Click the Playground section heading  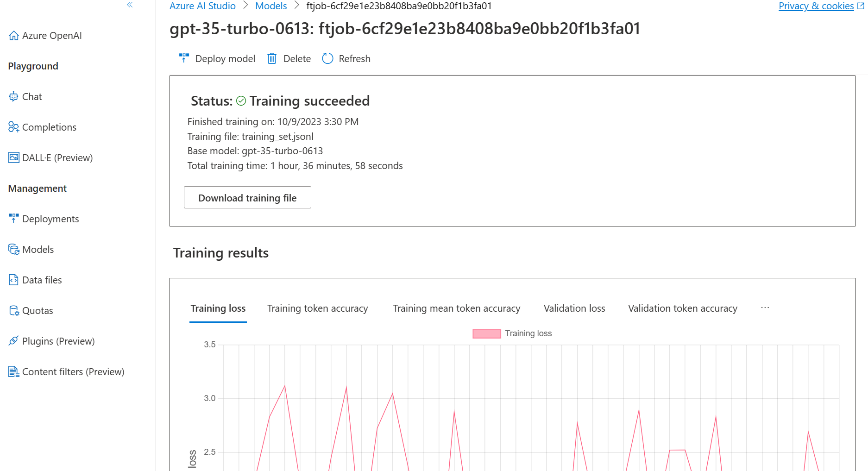(33, 66)
